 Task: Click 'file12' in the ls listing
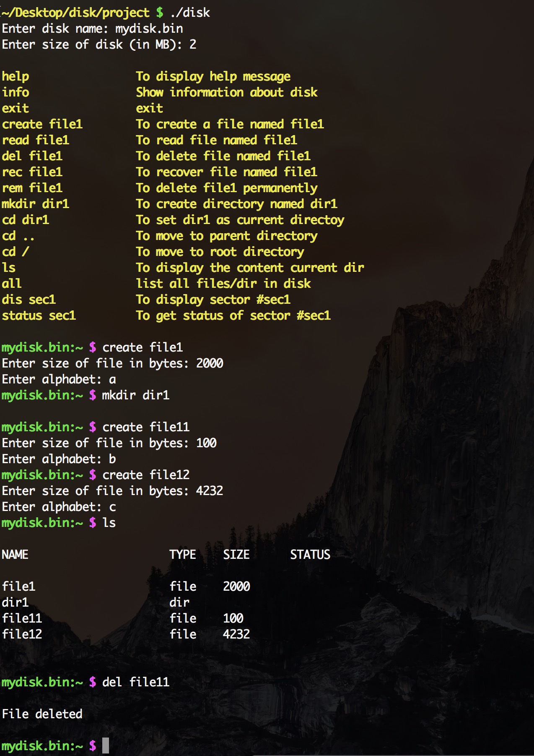pyautogui.click(x=22, y=634)
